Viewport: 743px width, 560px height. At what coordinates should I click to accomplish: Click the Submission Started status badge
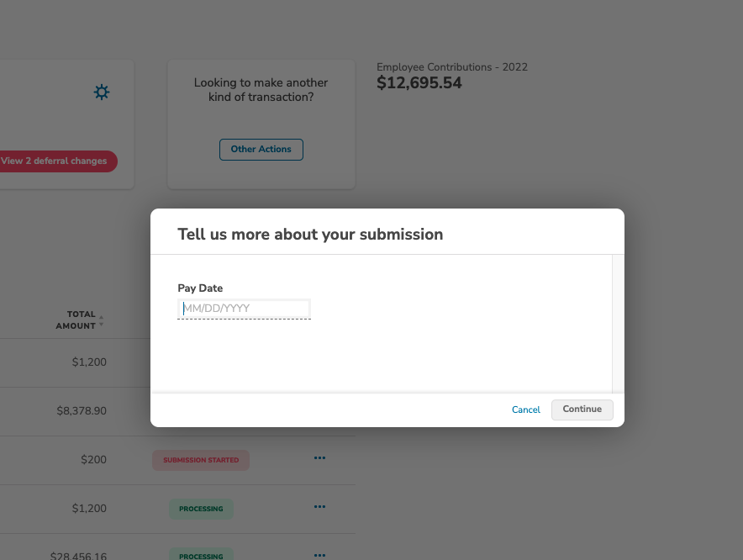(201, 460)
